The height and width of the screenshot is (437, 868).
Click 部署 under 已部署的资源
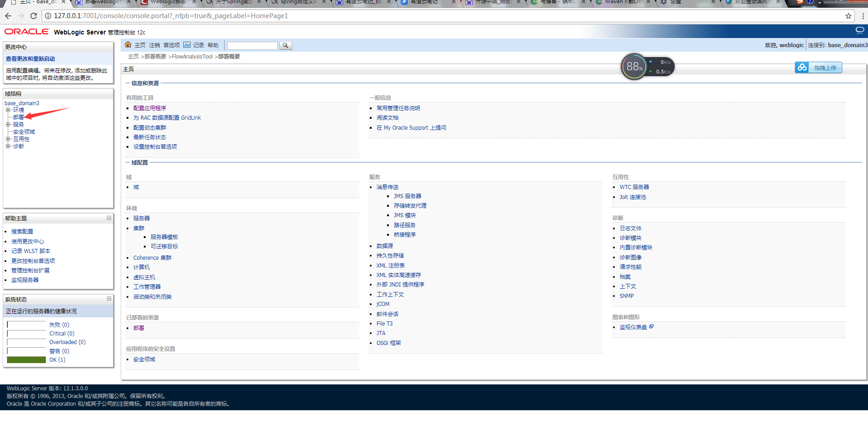pos(139,328)
